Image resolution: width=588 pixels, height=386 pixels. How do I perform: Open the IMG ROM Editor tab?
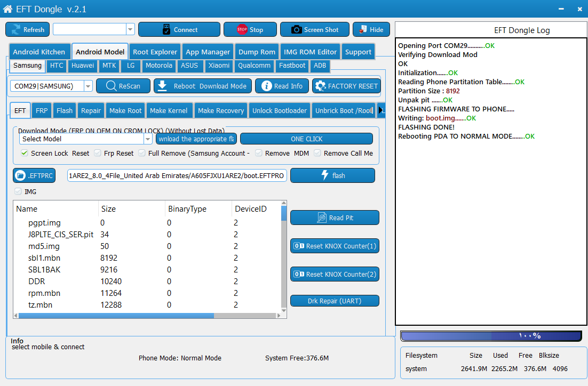(310, 52)
